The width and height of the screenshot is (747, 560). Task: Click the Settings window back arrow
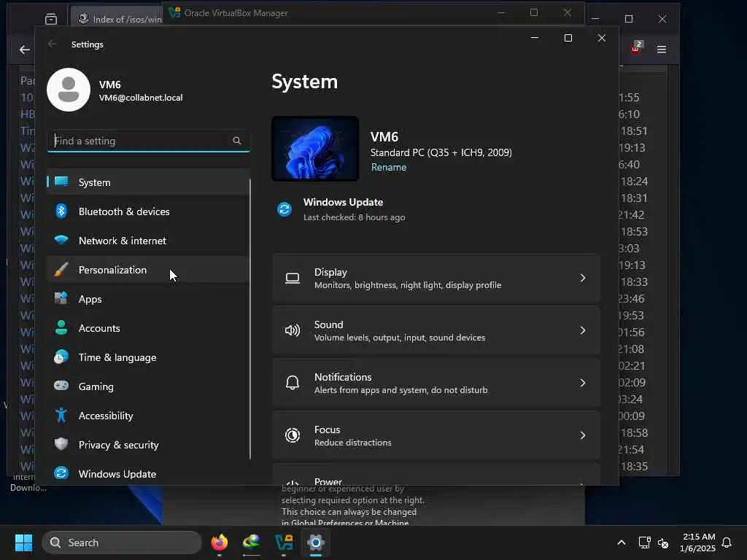click(53, 44)
